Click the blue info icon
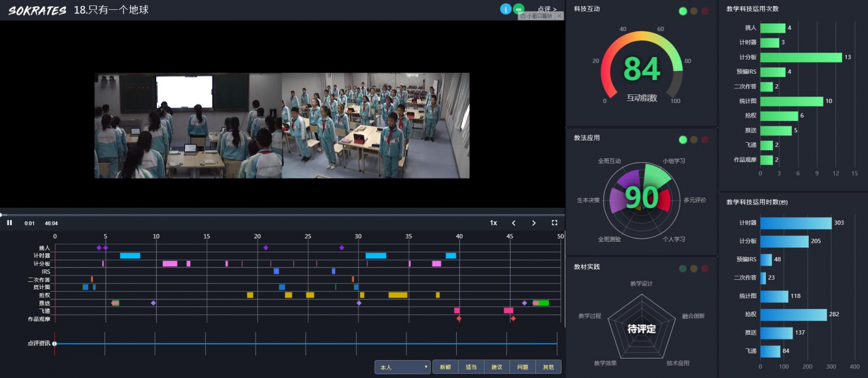868x378 pixels. click(506, 9)
